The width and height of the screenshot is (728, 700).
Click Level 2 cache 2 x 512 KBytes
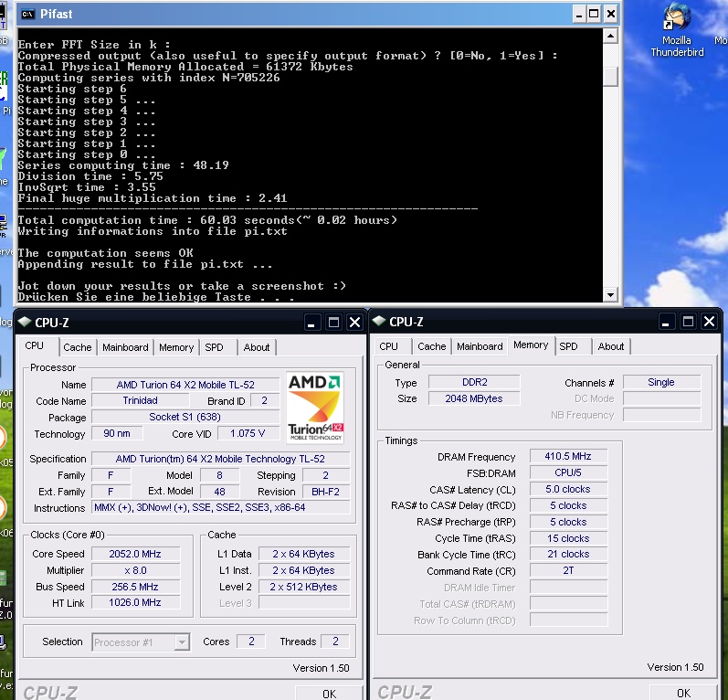tap(304, 587)
